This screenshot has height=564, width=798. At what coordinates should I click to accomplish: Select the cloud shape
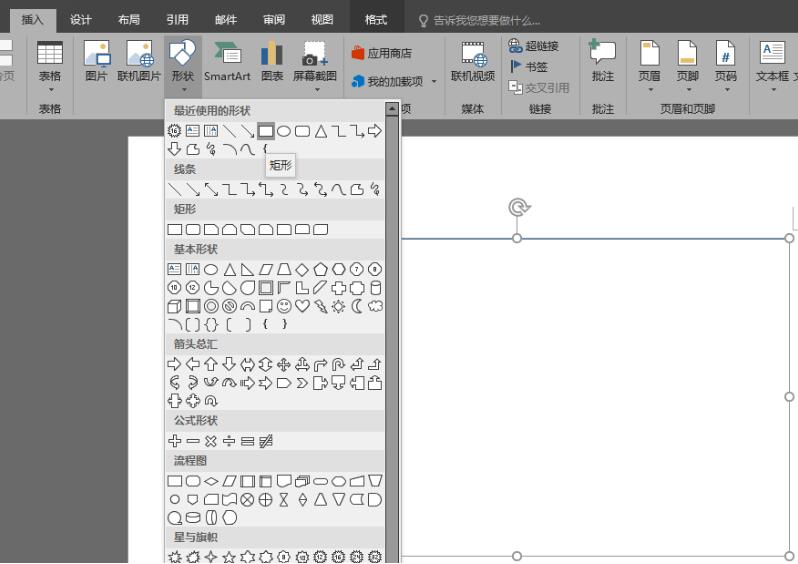[x=375, y=306]
